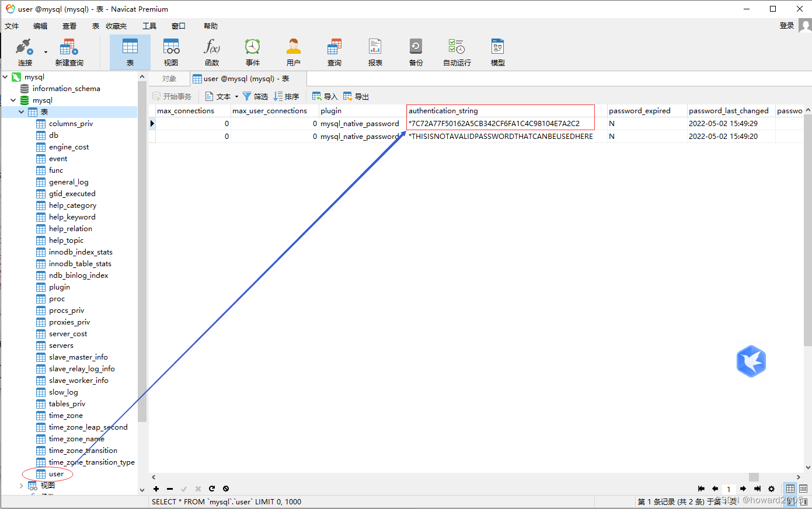Collapse the mysql connection node

pyautogui.click(x=5, y=76)
